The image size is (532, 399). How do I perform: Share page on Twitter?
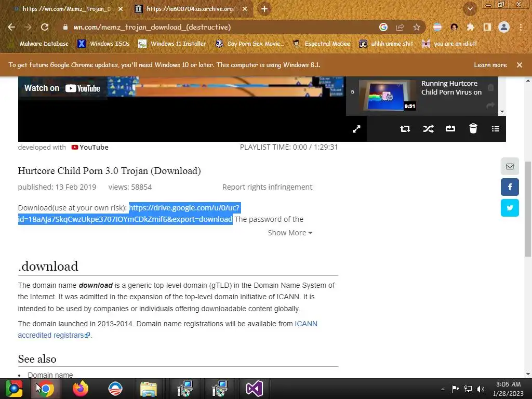click(x=510, y=208)
